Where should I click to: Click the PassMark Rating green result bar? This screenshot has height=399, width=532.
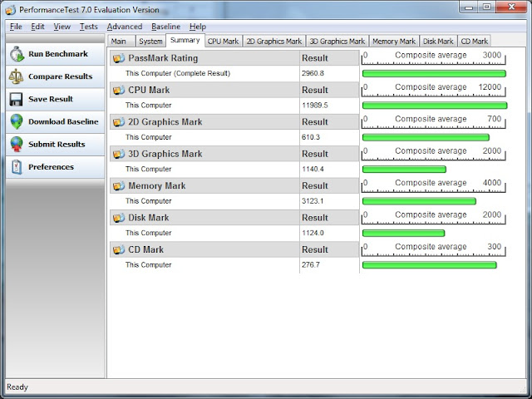coord(434,74)
